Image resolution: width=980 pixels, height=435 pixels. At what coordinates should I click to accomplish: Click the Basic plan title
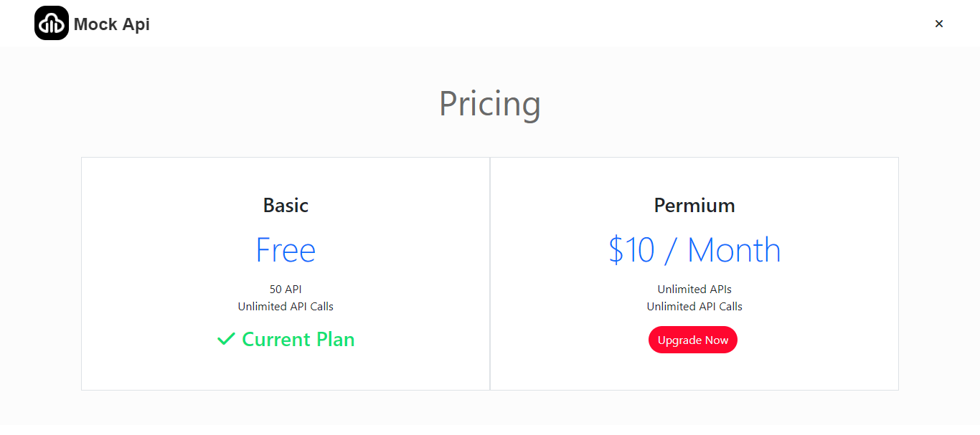[286, 206]
